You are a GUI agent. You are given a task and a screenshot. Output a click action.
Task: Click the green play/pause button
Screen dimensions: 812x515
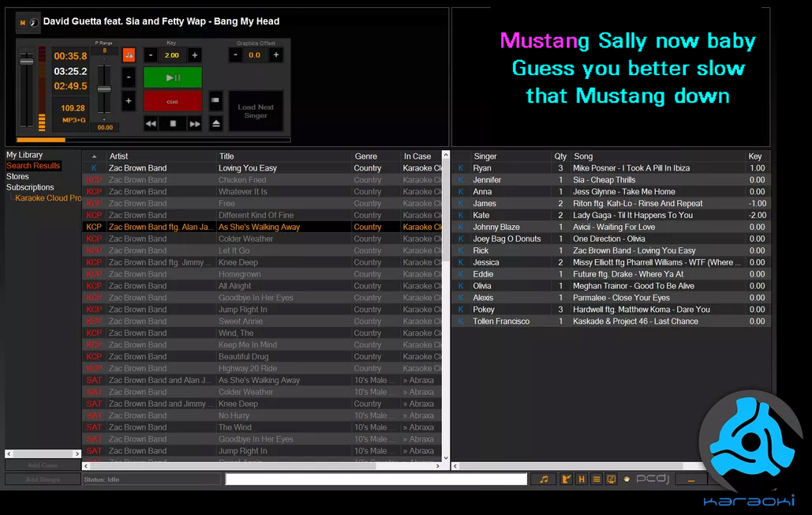173,77
